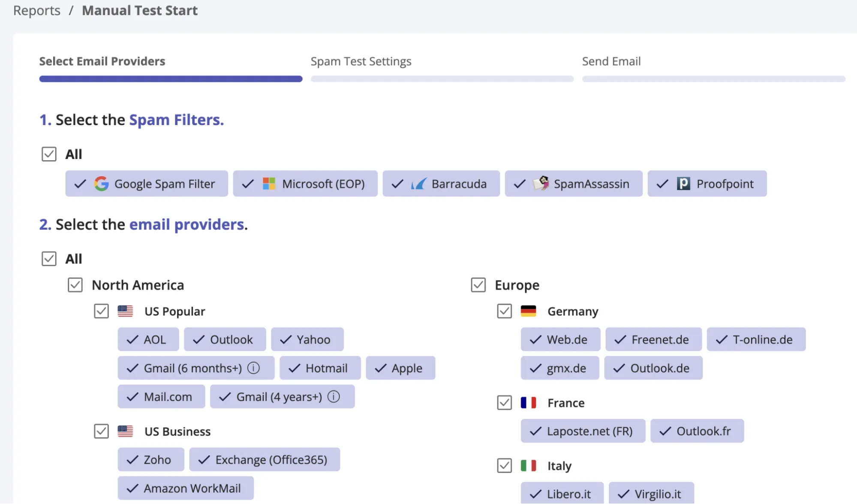The width and height of the screenshot is (857, 504).
Task: Click the German flag icon
Action: (528, 311)
